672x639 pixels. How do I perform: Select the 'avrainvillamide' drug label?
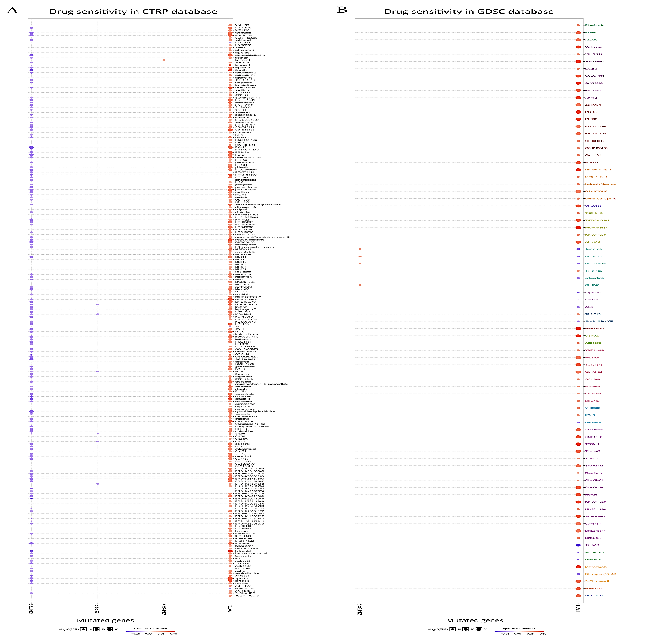coord(247,573)
